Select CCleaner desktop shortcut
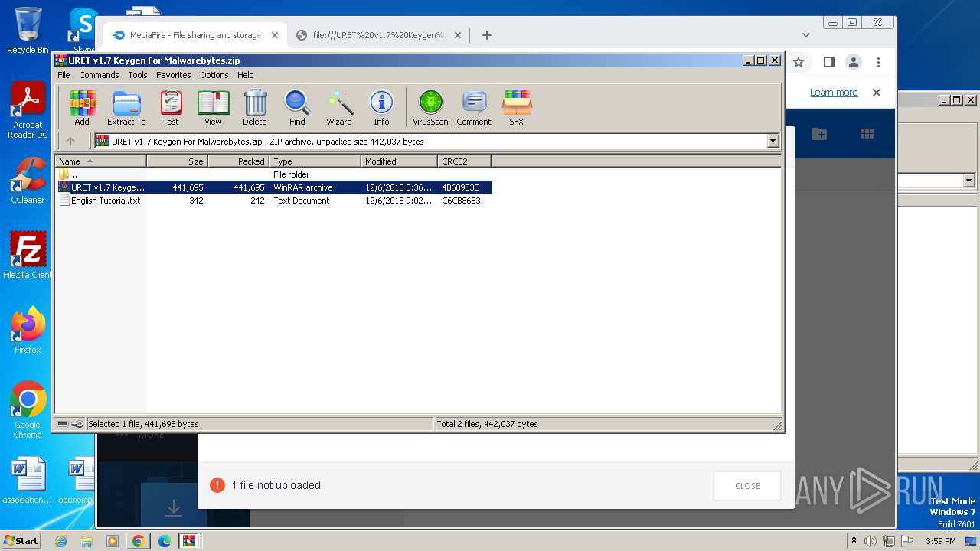 point(28,181)
